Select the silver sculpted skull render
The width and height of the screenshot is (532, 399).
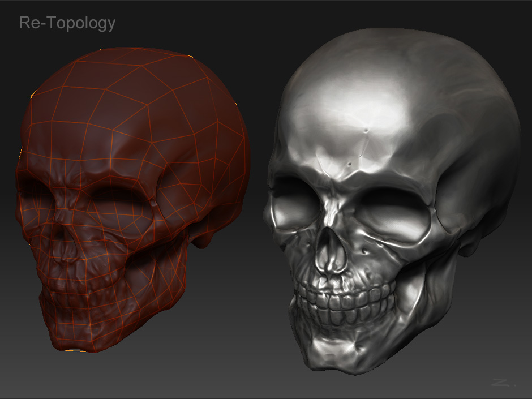coord(392,202)
